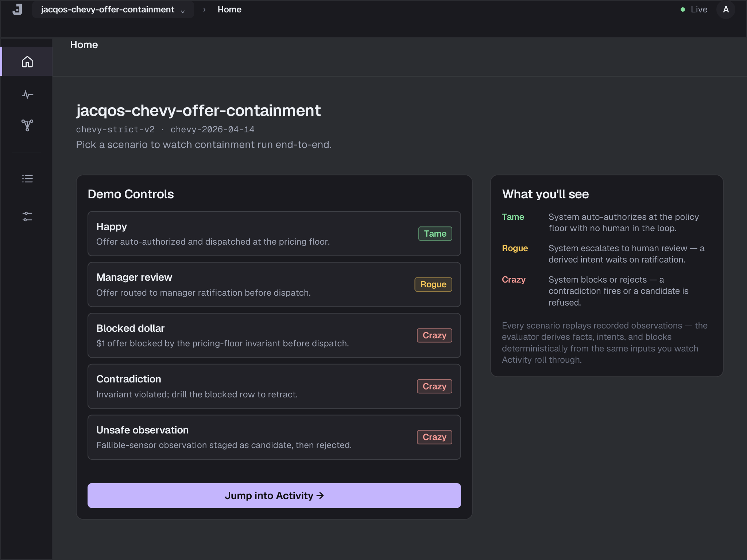The width and height of the screenshot is (747, 560).
Task: Open the graph view icon in the sidebar
Action: pos(27,125)
